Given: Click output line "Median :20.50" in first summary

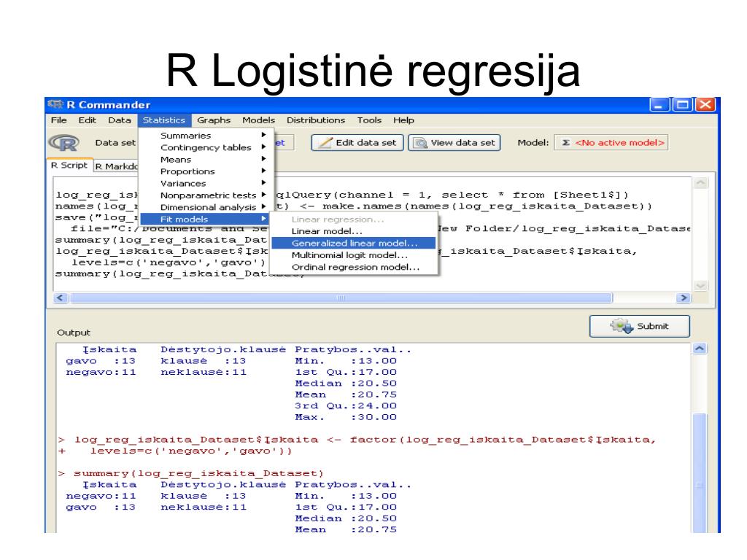Looking at the screenshot, I should 346,384.
